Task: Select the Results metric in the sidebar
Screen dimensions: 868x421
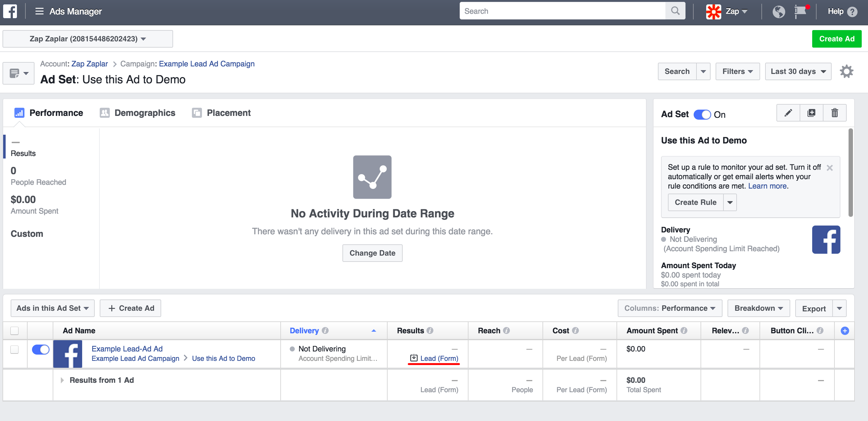Action: [23, 147]
